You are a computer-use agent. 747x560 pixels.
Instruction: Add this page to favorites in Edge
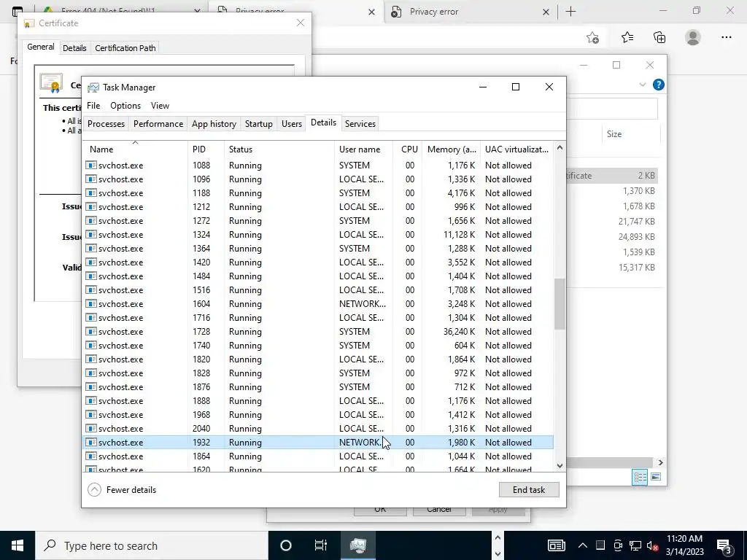tap(592, 37)
